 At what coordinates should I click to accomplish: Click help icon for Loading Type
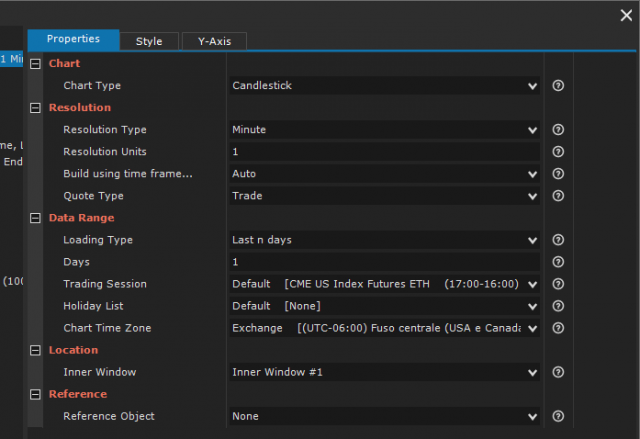[x=558, y=240]
